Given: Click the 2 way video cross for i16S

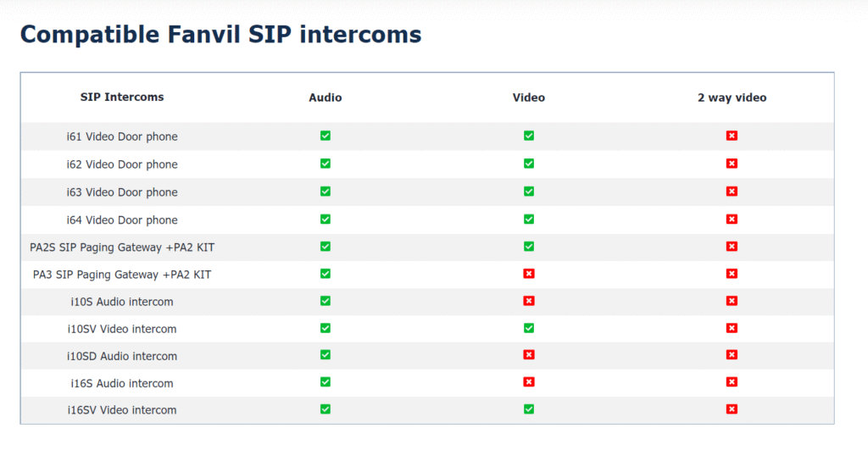Looking at the screenshot, I should [732, 382].
